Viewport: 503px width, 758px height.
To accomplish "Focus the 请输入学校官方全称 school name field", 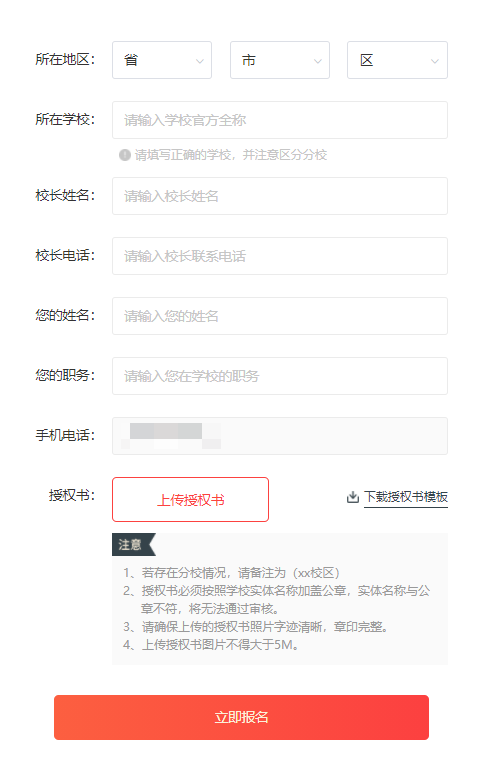I will (x=280, y=120).
